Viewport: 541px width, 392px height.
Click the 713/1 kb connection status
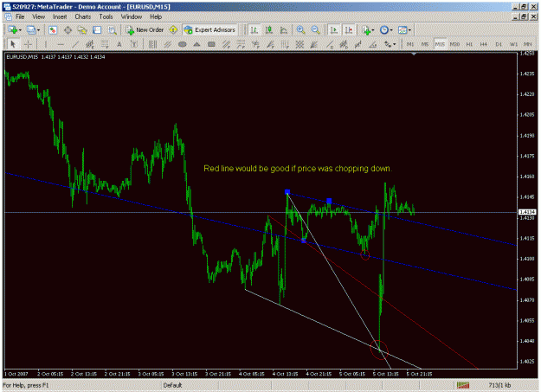(x=499, y=385)
